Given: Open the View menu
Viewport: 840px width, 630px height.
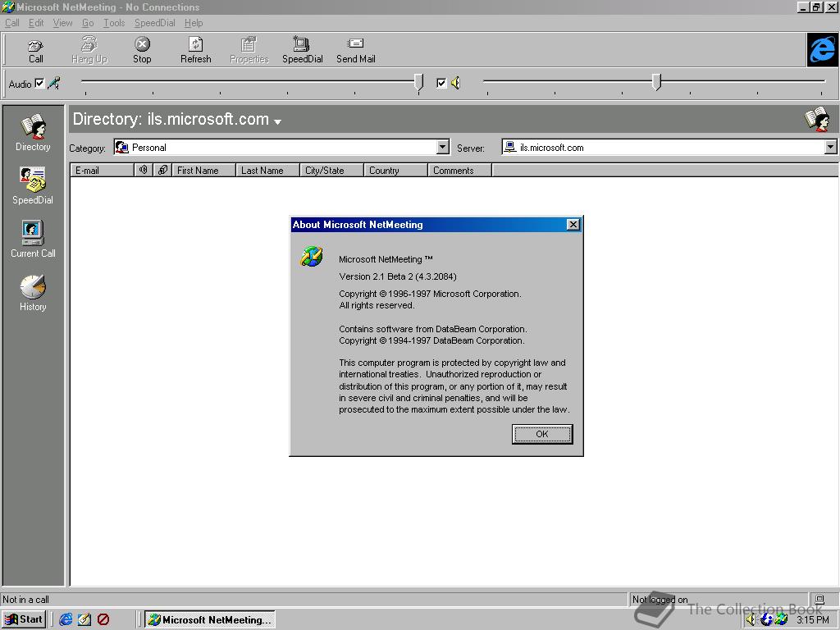Looking at the screenshot, I should (x=62, y=23).
